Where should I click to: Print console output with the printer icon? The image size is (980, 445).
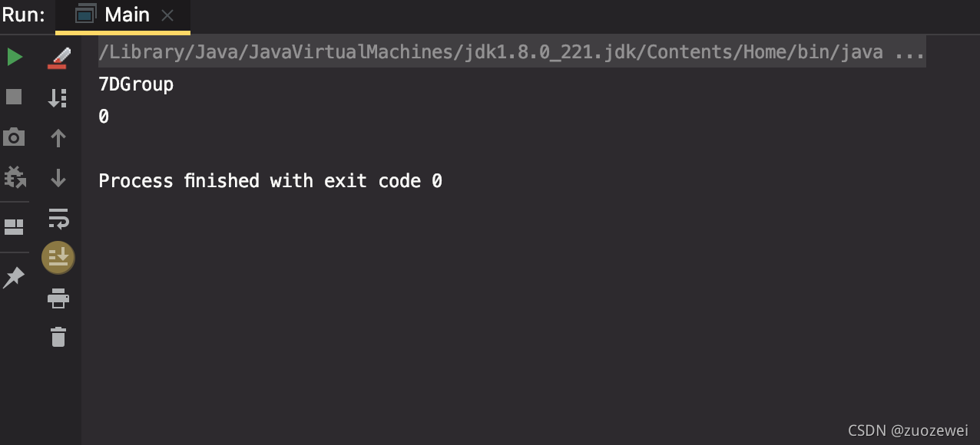point(58,298)
